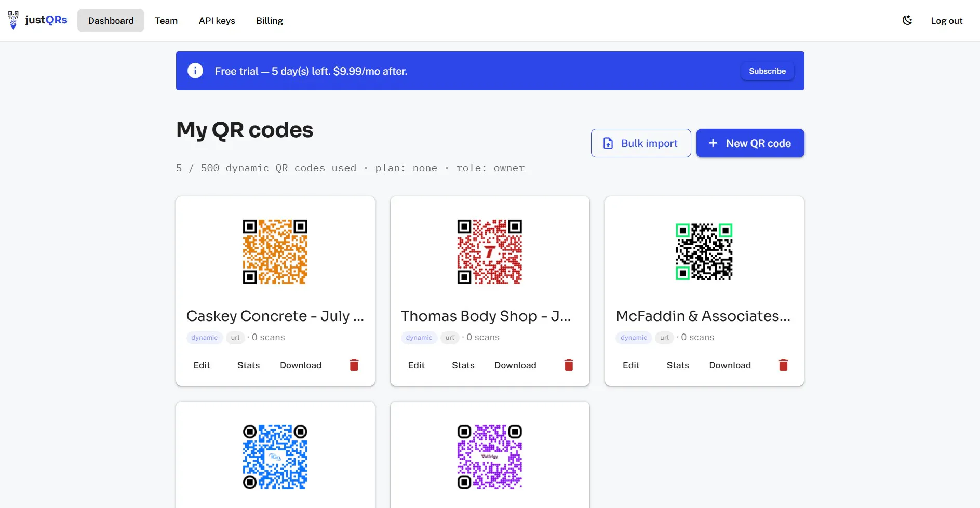Create a New QR code
980x508 pixels.
click(x=750, y=143)
